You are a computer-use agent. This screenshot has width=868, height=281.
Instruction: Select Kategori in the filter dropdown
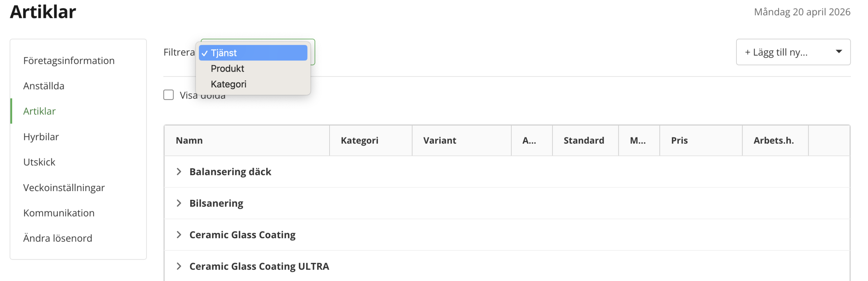coord(228,84)
